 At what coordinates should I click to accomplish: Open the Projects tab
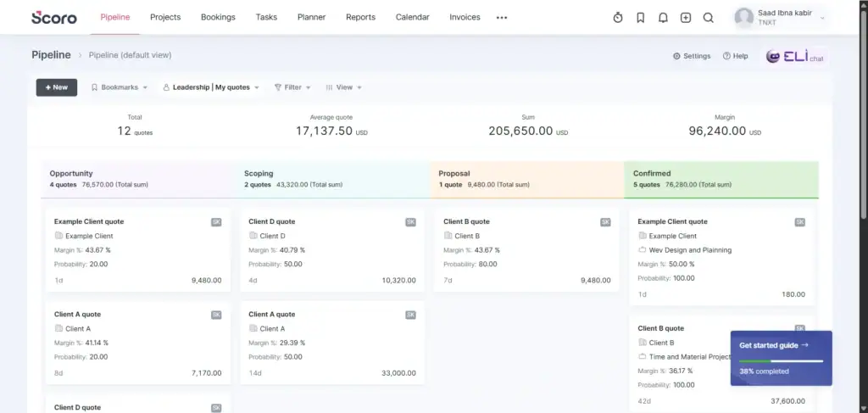click(x=165, y=17)
